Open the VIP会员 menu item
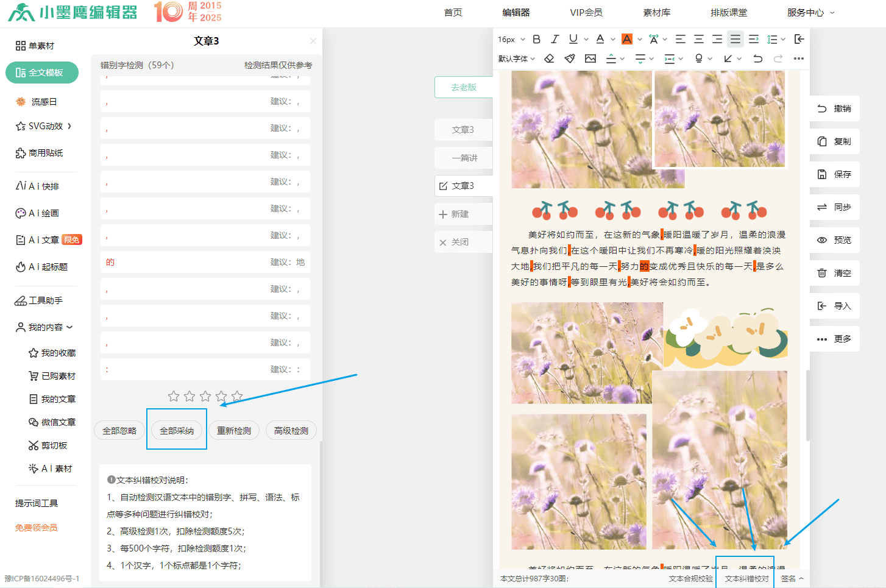The image size is (886, 588). (x=586, y=12)
